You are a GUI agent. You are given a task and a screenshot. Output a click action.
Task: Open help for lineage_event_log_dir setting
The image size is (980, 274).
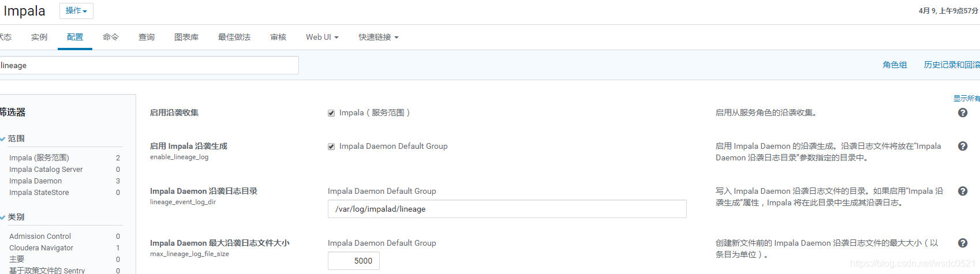(963, 191)
